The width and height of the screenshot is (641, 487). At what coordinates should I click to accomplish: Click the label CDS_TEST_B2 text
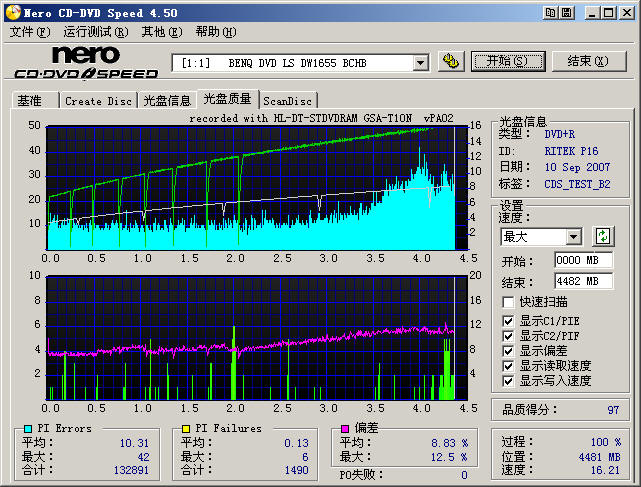point(577,184)
